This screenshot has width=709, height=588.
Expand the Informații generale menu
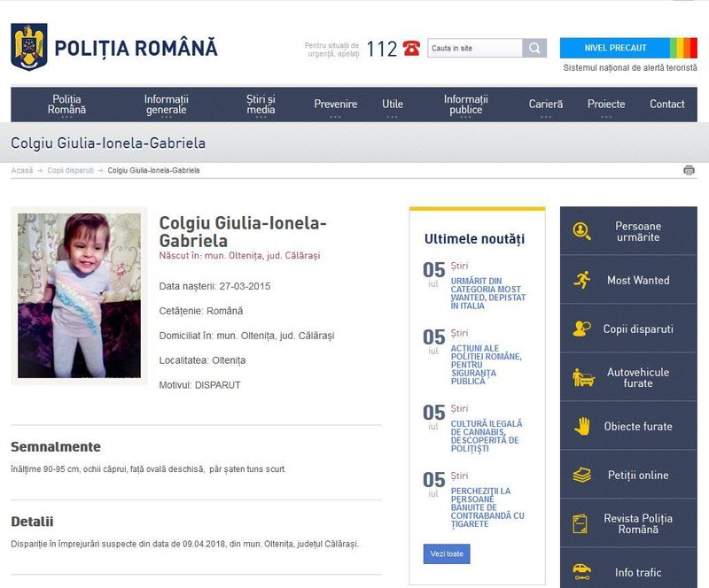[x=167, y=104]
